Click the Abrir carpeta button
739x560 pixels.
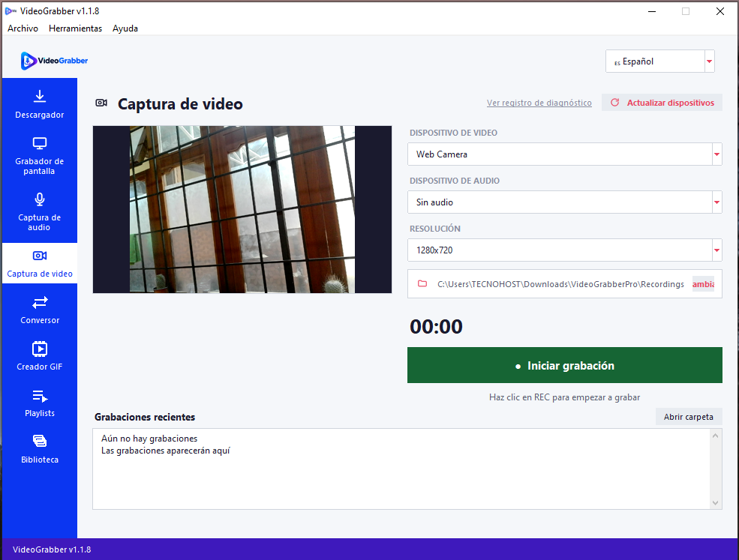tap(689, 417)
